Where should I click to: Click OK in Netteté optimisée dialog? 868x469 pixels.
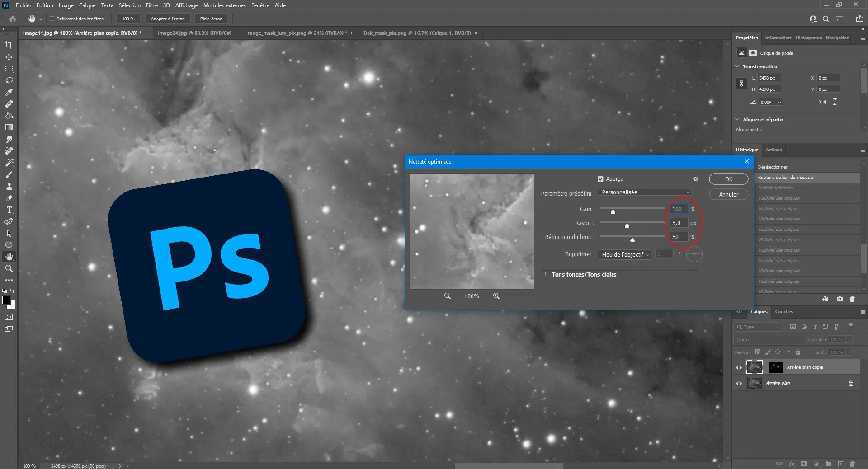coord(729,179)
